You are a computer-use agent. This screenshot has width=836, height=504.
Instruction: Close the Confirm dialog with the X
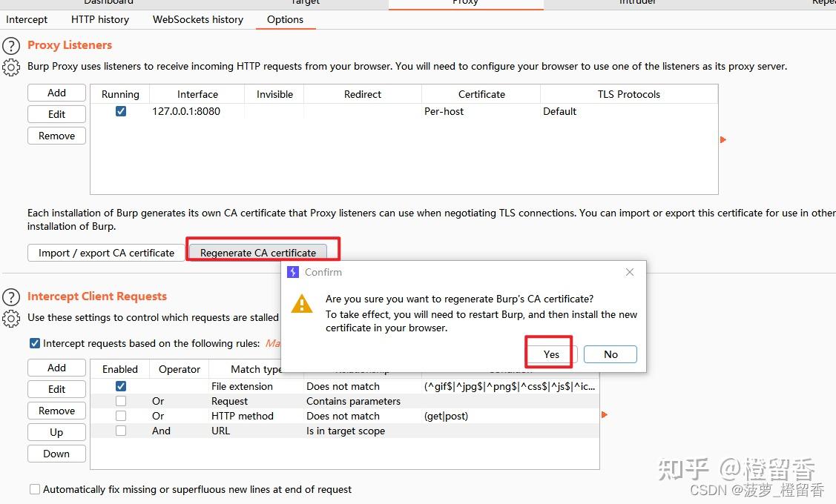(629, 272)
